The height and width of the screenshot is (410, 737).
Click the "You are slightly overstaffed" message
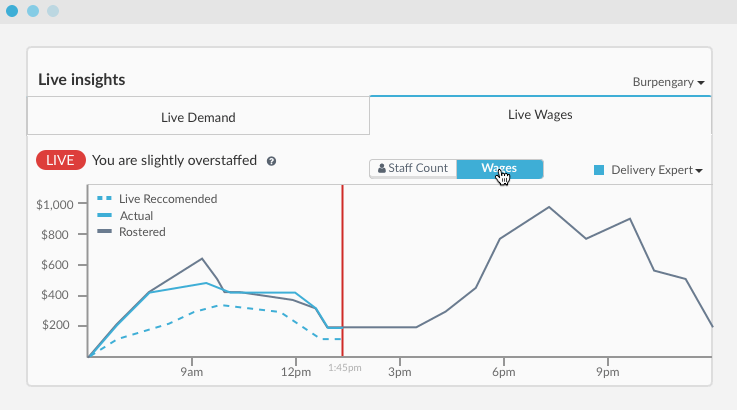174,160
